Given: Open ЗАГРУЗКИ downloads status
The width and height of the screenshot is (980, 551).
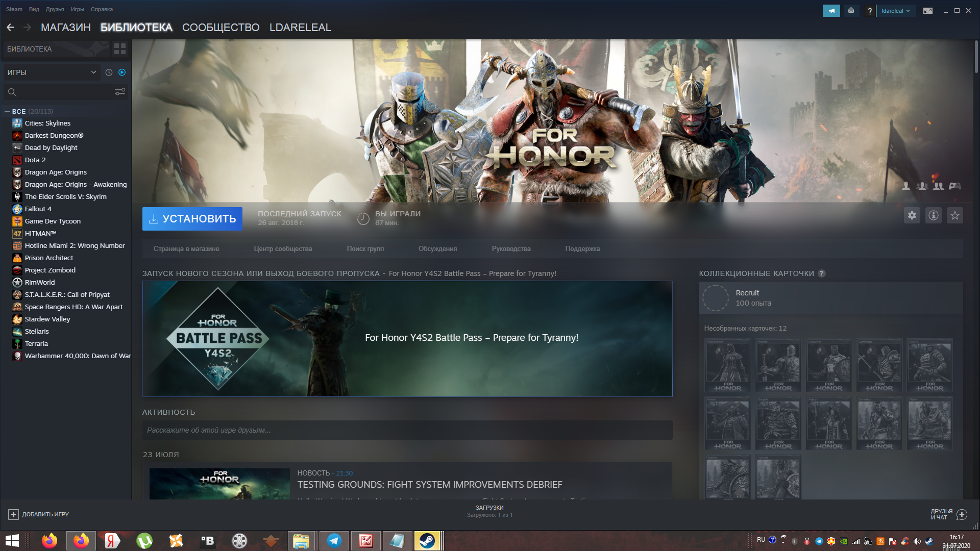Looking at the screenshot, I should pos(489,511).
